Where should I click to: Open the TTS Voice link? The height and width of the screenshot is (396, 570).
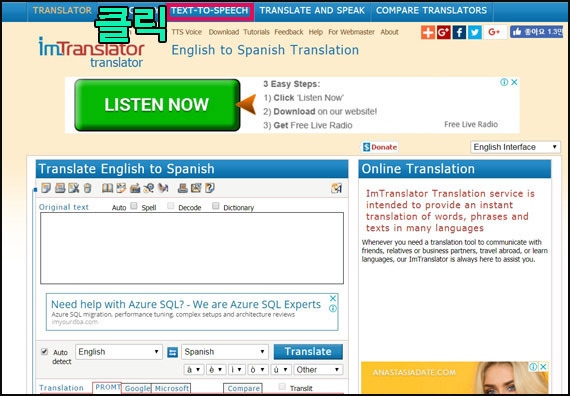(186, 32)
